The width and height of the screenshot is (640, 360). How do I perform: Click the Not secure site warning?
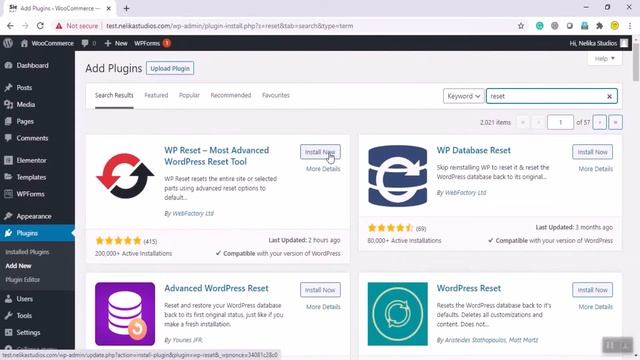click(77, 26)
